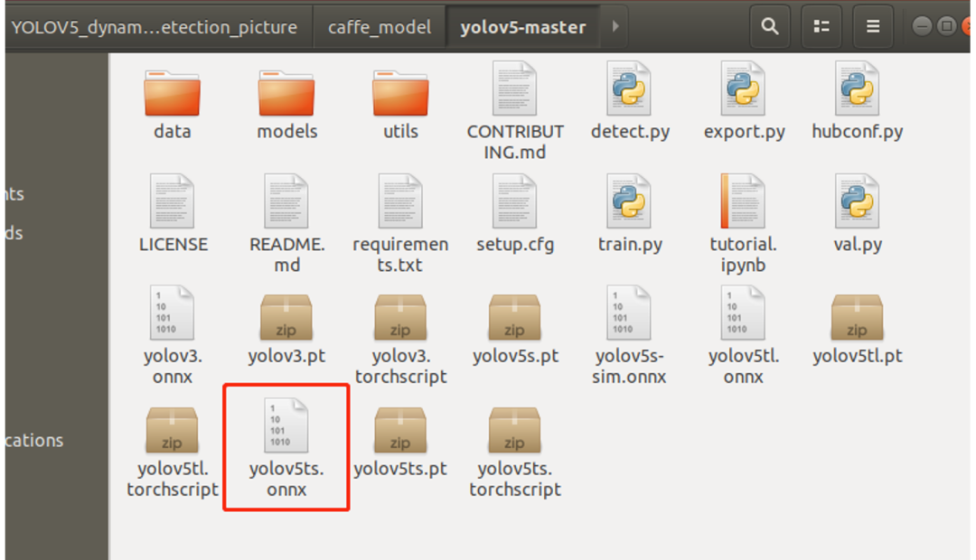Select the README.md file icon
The height and width of the screenshot is (560, 976).
click(x=286, y=201)
